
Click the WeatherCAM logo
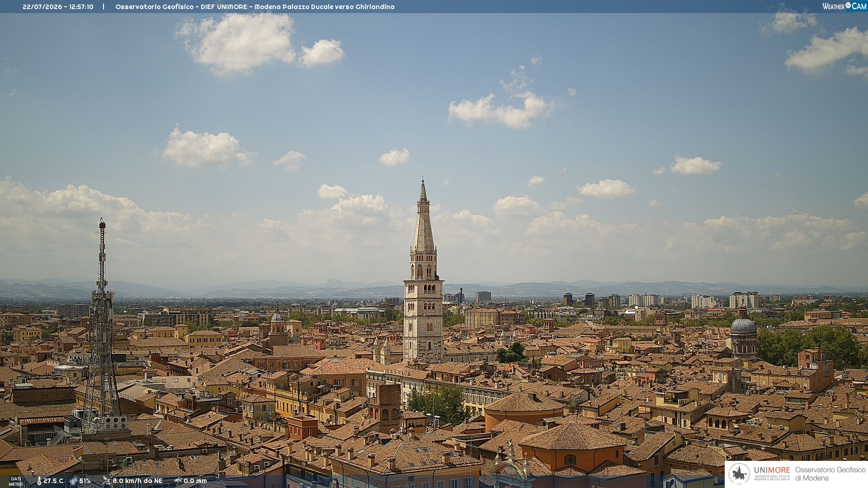point(844,6)
